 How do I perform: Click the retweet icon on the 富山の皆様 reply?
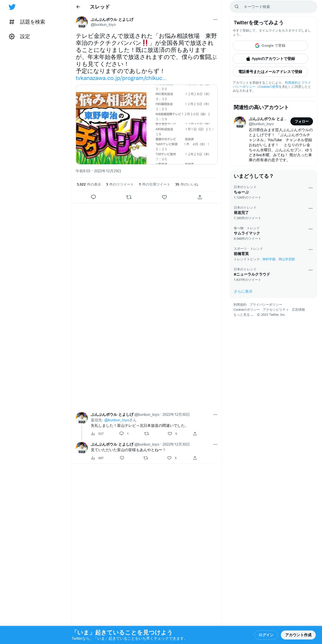click(x=146, y=458)
